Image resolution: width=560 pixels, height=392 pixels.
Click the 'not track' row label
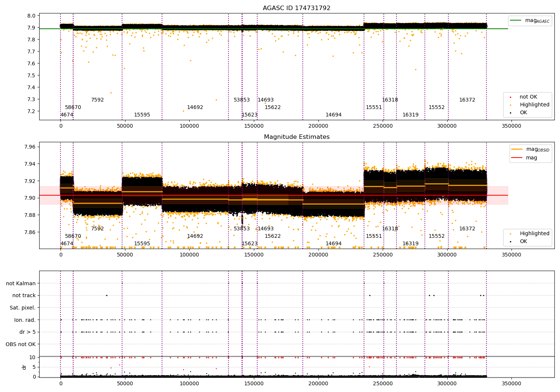pyautogui.click(x=24, y=296)
